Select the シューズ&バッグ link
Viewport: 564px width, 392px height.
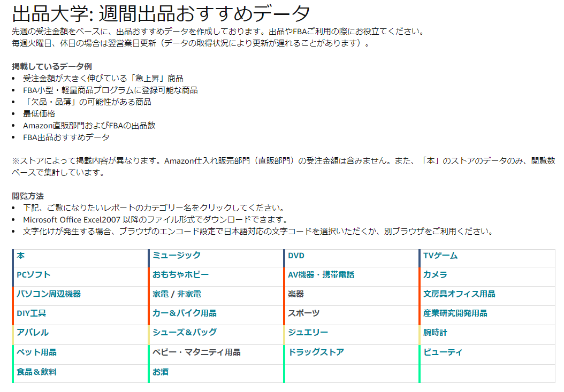(x=184, y=333)
